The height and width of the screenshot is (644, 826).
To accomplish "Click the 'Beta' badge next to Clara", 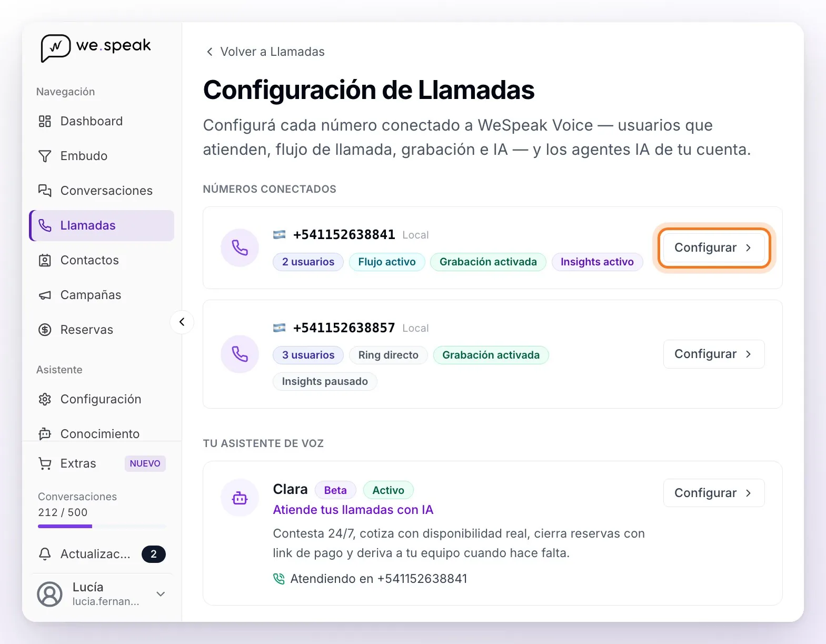I will pyautogui.click(x=335, y=490).
